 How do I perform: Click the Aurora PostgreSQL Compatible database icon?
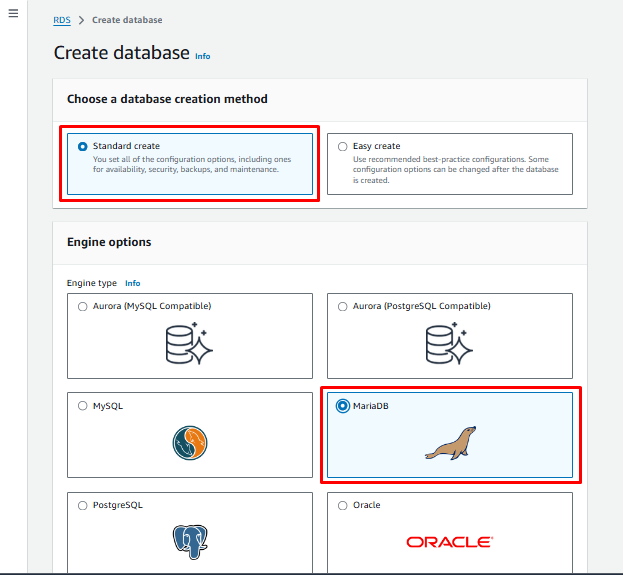[449, 344]
